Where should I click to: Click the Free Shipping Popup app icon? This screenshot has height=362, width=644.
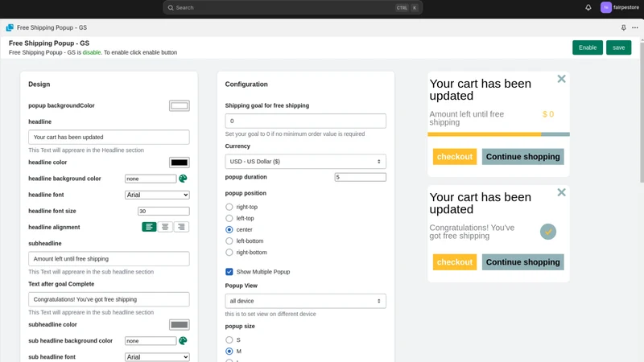click(x=10, y=27)
